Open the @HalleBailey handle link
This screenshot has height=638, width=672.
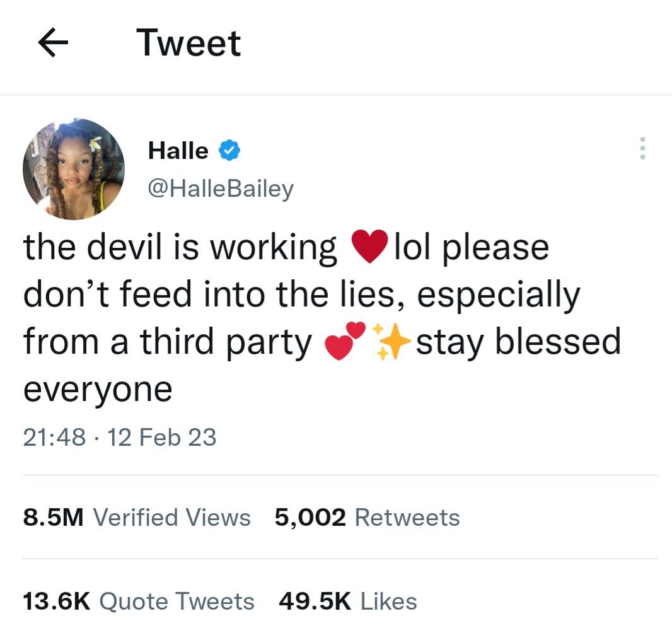point(220,188)
